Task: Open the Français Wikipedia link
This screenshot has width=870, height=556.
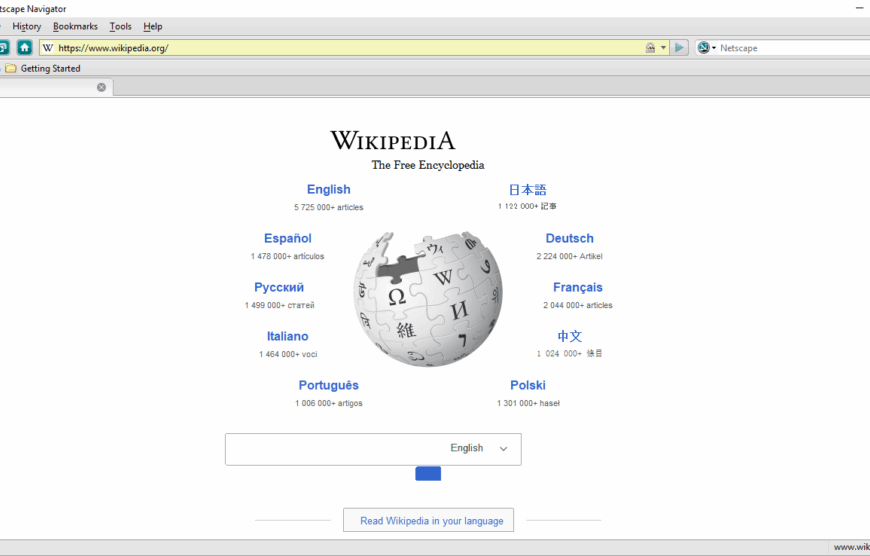Action: click(578, 287)
